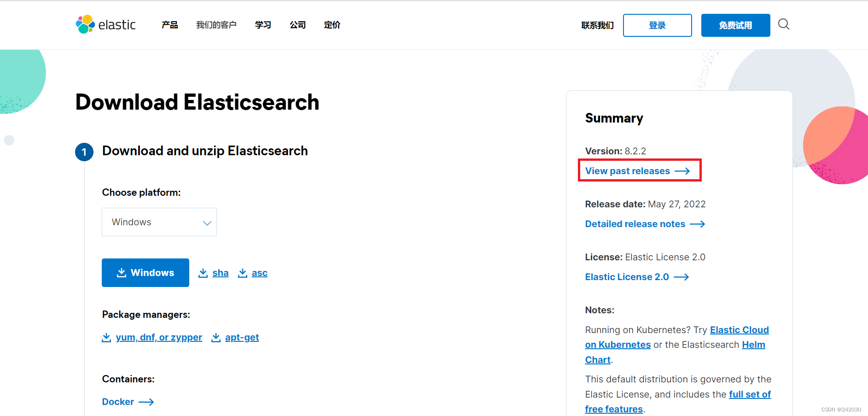This screenshot has width=868, height=416.
Task: Expand the platform selector chevron
Action: pos(206,223)
